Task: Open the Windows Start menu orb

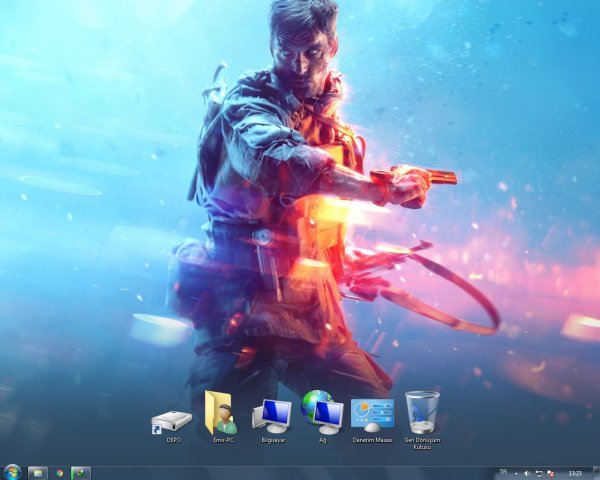Action: [12, 472]
